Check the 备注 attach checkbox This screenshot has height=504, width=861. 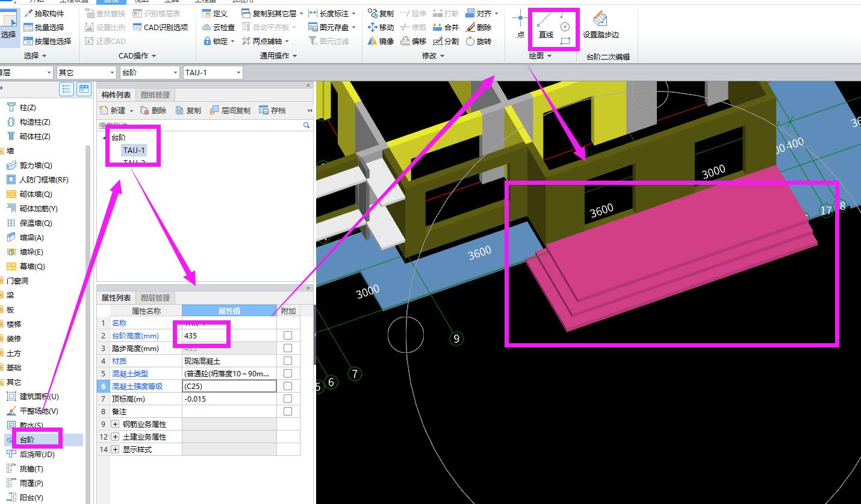tap(288, 411)
